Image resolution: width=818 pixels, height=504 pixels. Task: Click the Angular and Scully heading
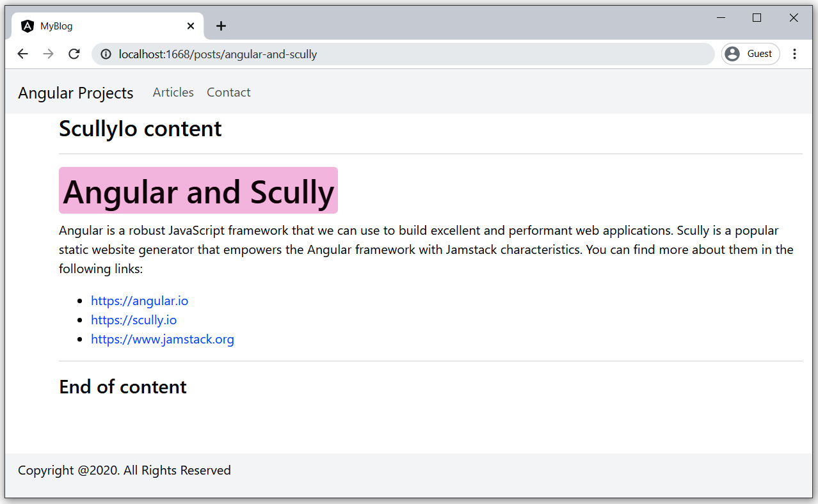(198, 191)
